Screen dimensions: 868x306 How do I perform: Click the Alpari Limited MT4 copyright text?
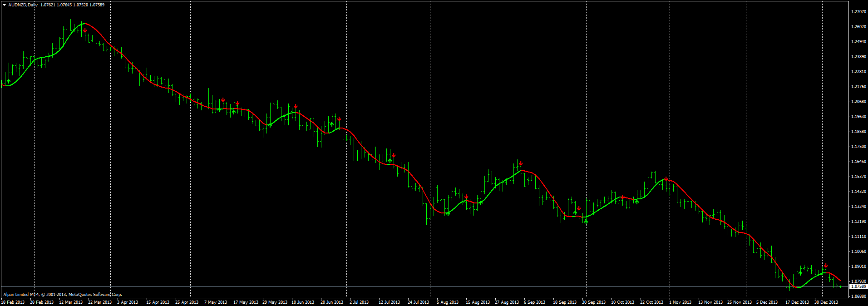click(63, 294)
